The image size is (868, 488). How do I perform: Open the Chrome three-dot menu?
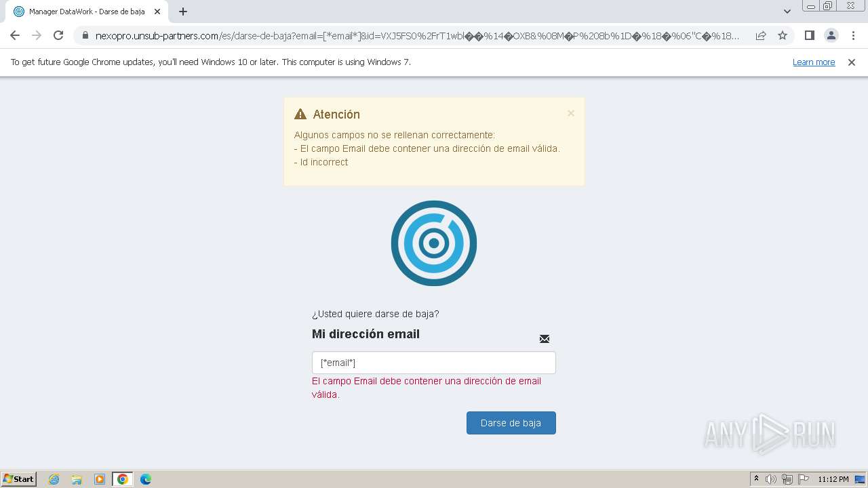[x=852, y=35]
